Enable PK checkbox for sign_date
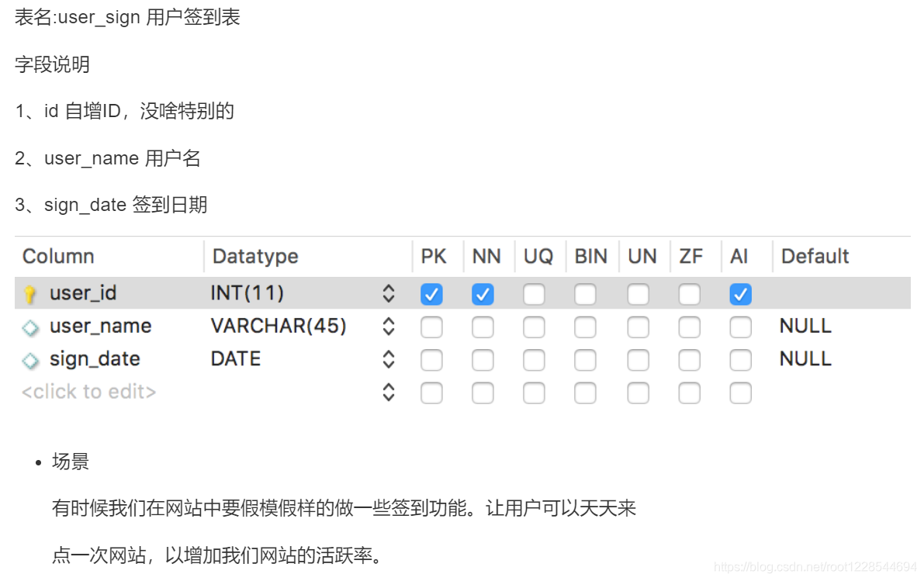 pyautogui.click(x=431, y=360)
